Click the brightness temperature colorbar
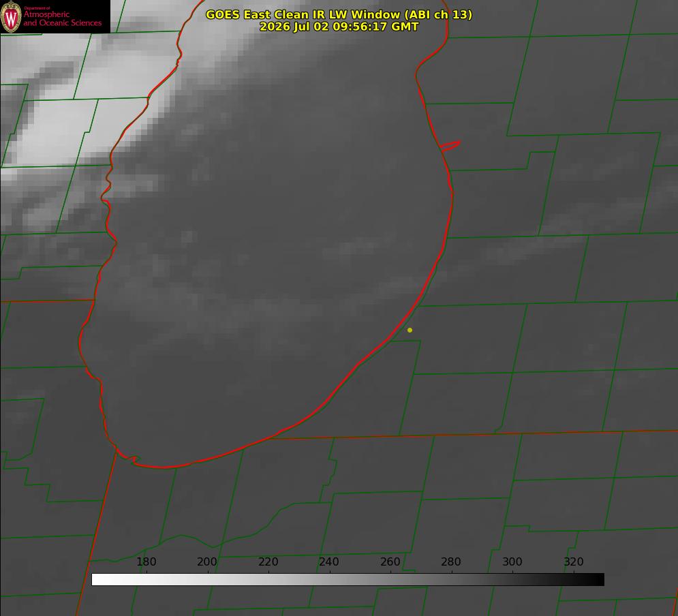678x616 pixels. [348, 579]
